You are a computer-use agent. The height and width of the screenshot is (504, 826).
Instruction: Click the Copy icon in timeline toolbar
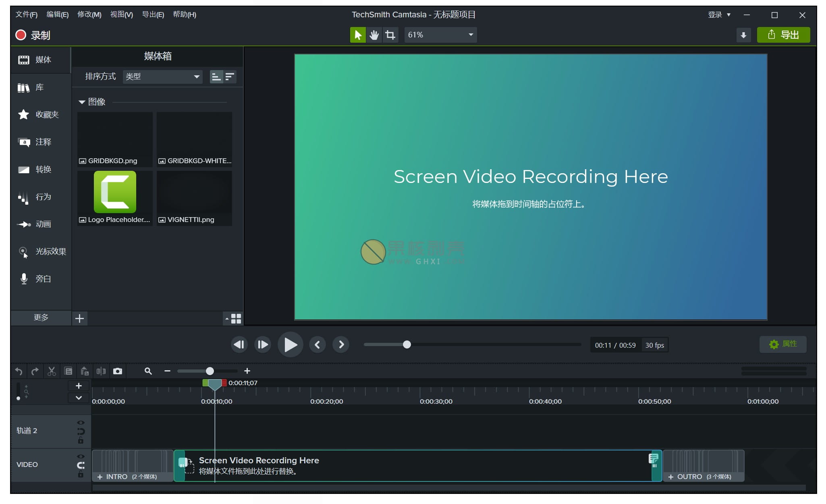(68, 371)
